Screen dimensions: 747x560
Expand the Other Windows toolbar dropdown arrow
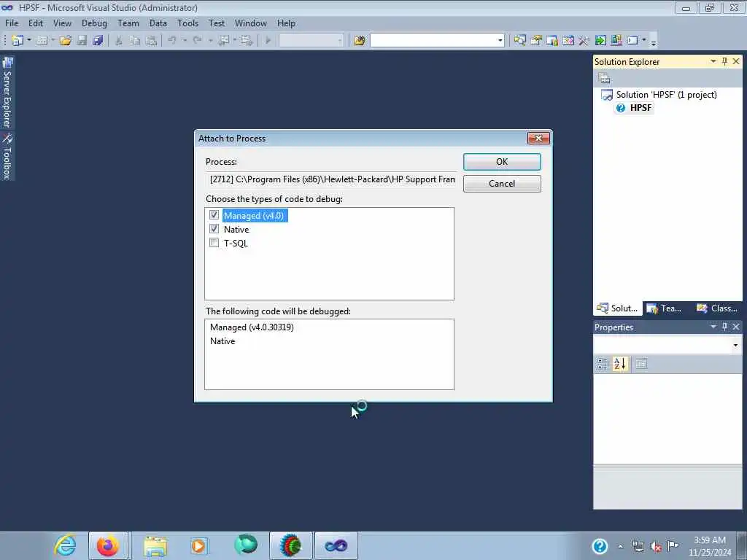click(x=644, y=41)
